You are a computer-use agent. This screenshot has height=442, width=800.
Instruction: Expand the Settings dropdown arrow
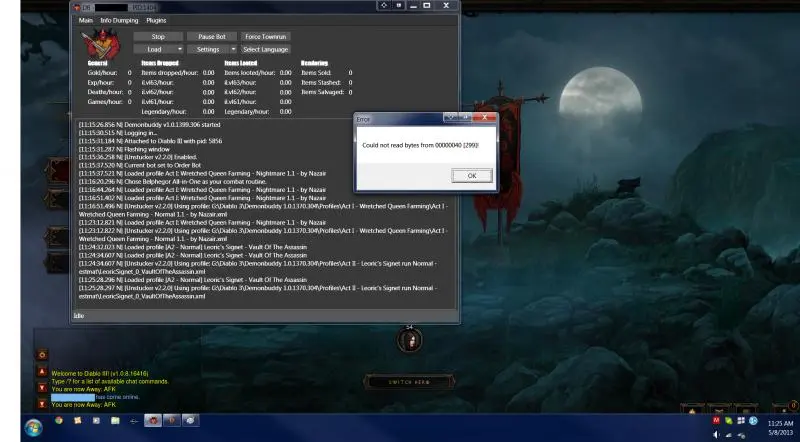pos(232,49)
